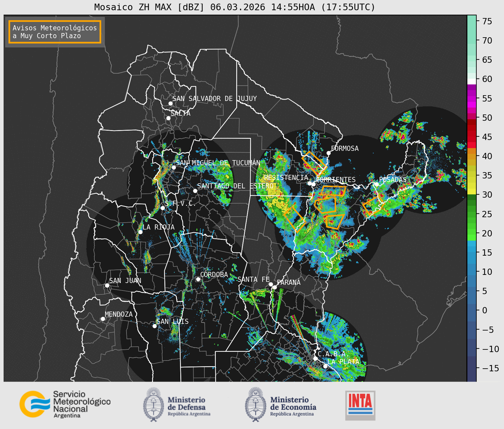Click the San Luis marker dot
This screenshot has width=504, height=429.
tap(154, 326)
